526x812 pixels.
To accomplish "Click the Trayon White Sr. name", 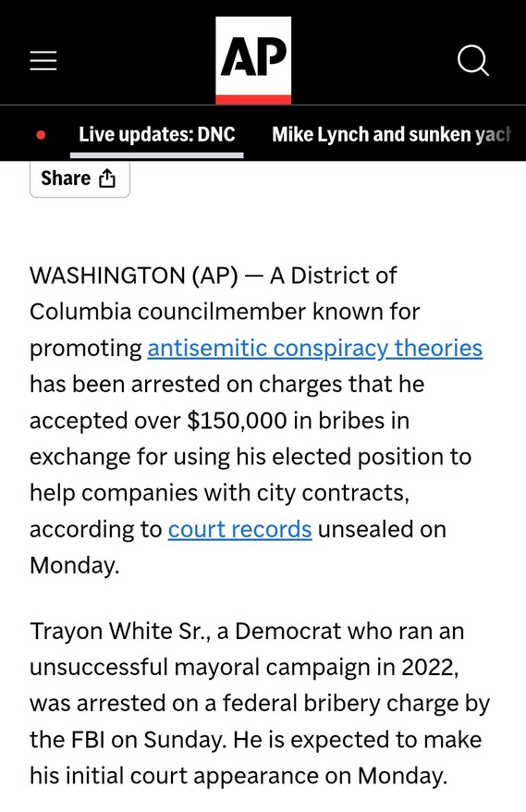I will click(x=120, y=632).
